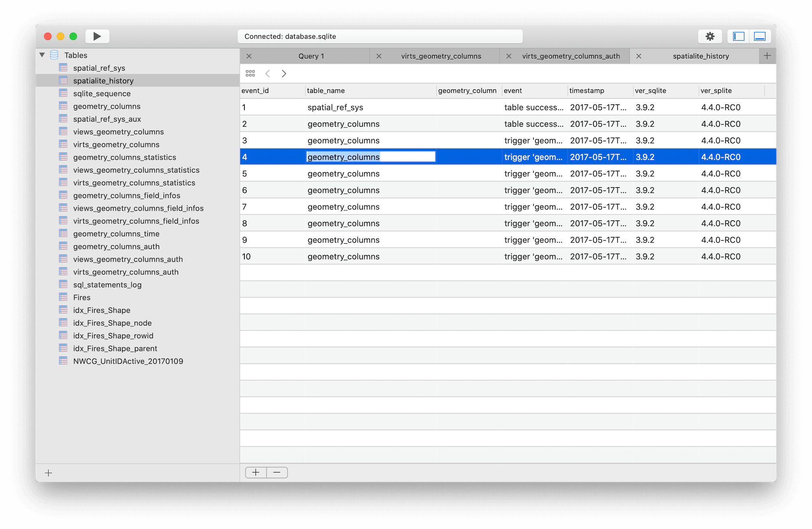Image resolution: width=812 pixels, height=529 pixels.
Task: Switch to virts_geometry_columns tab
Action: click(441, 56)
